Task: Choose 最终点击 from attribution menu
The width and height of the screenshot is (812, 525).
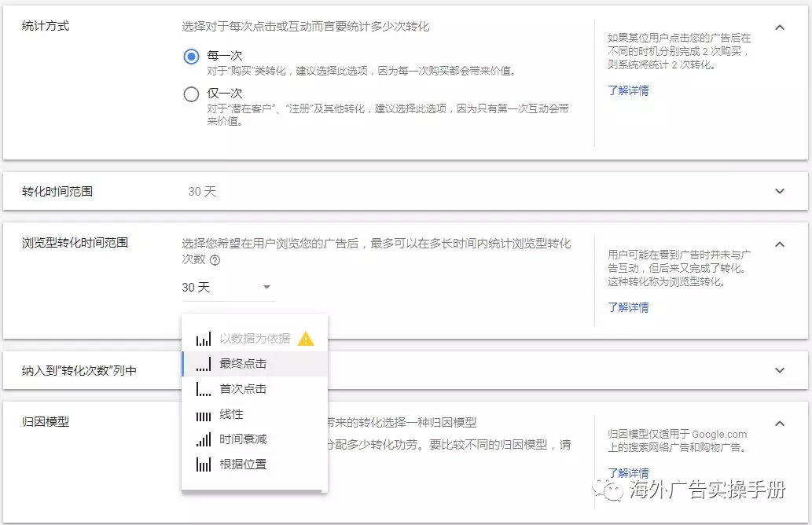Action: tap(243, 364)
